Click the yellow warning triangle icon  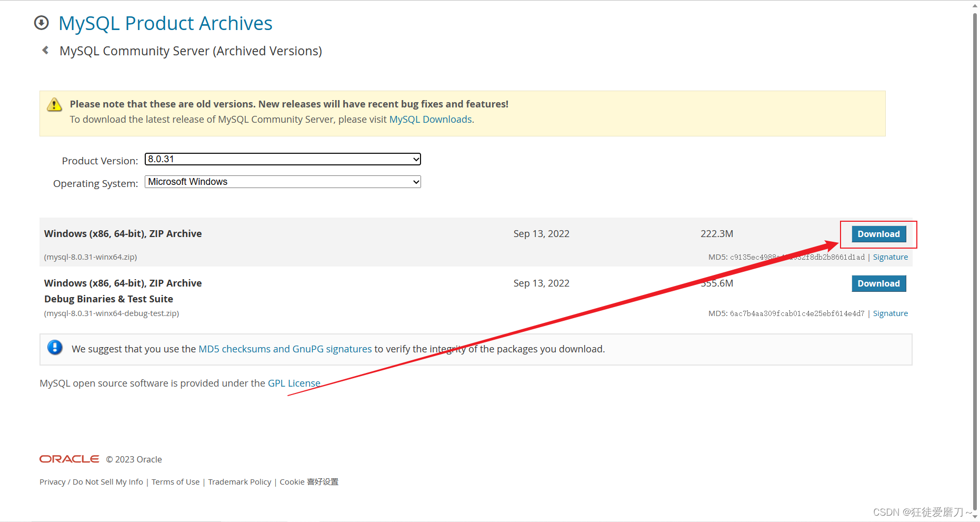(55, 105)
